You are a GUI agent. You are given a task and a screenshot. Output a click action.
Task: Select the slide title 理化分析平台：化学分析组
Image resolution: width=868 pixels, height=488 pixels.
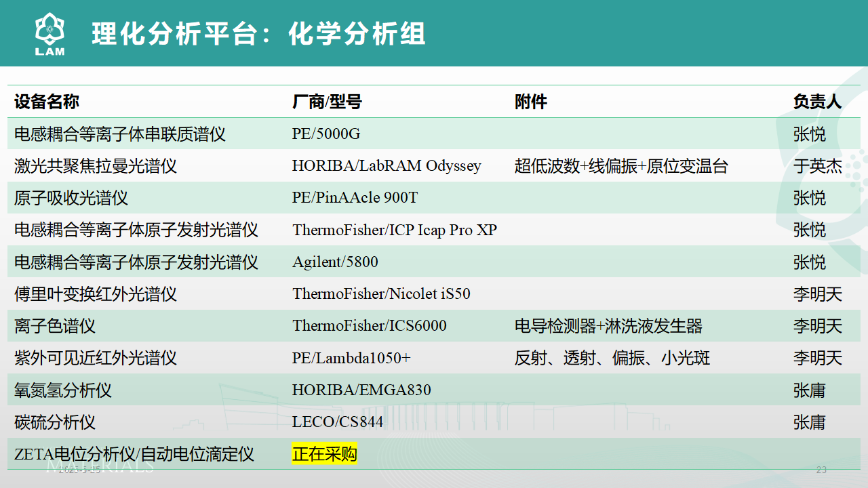coord(258,34)
